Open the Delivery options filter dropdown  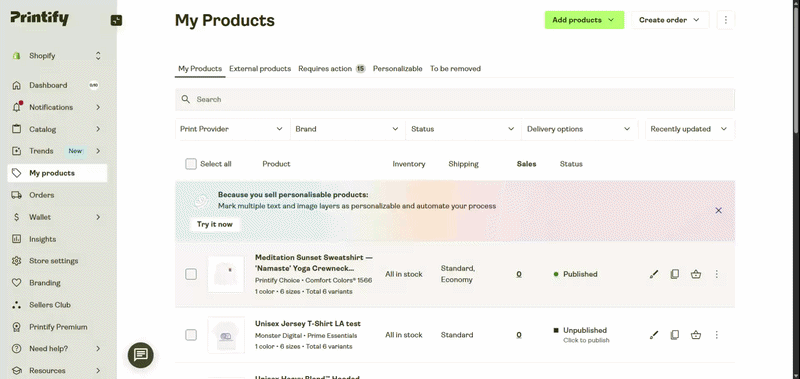tap(579, 129)
